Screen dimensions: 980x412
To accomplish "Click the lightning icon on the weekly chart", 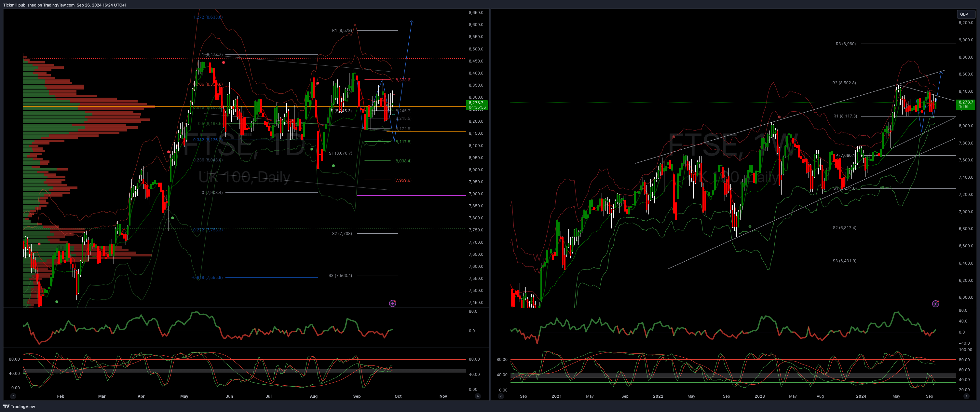I will (x=935, y=303).
